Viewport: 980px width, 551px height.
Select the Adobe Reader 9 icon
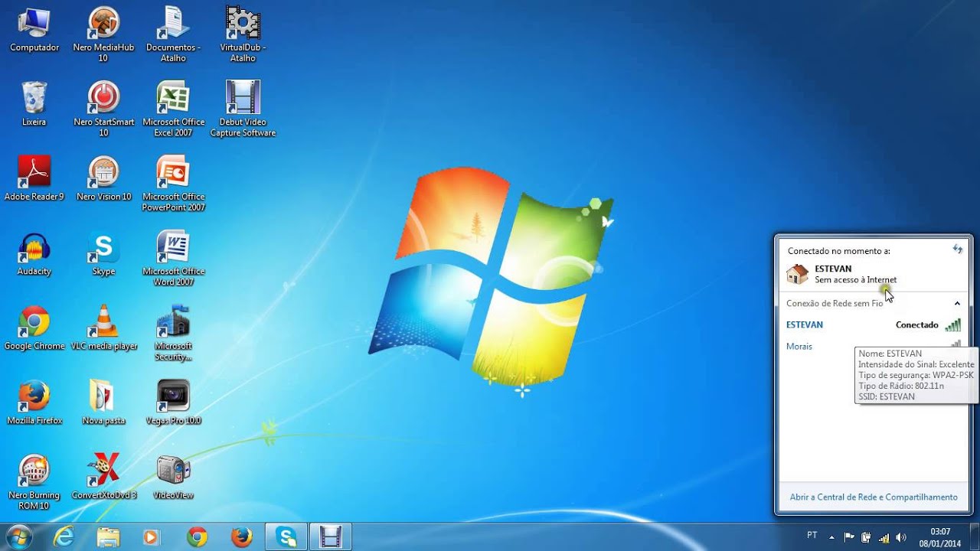34,178
